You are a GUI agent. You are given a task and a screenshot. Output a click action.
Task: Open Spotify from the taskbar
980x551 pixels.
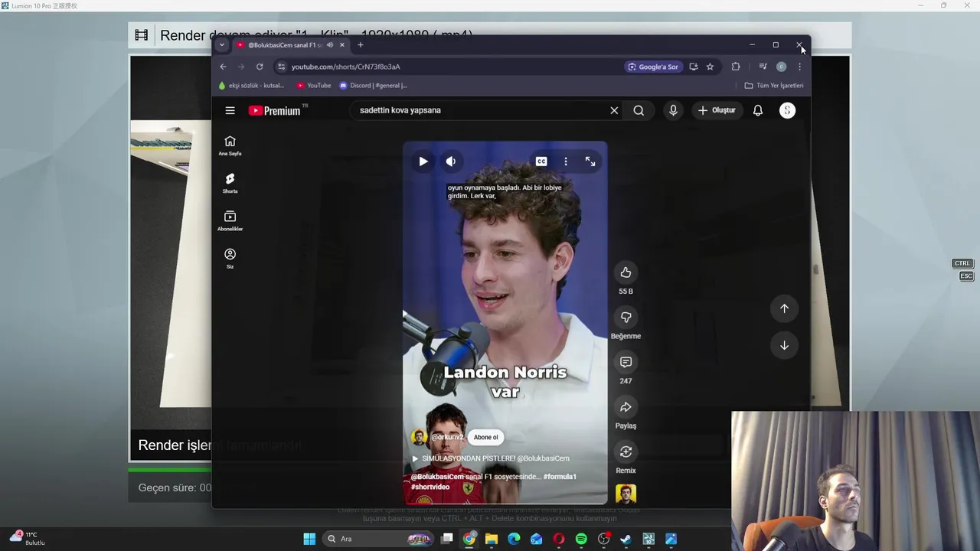581,539
